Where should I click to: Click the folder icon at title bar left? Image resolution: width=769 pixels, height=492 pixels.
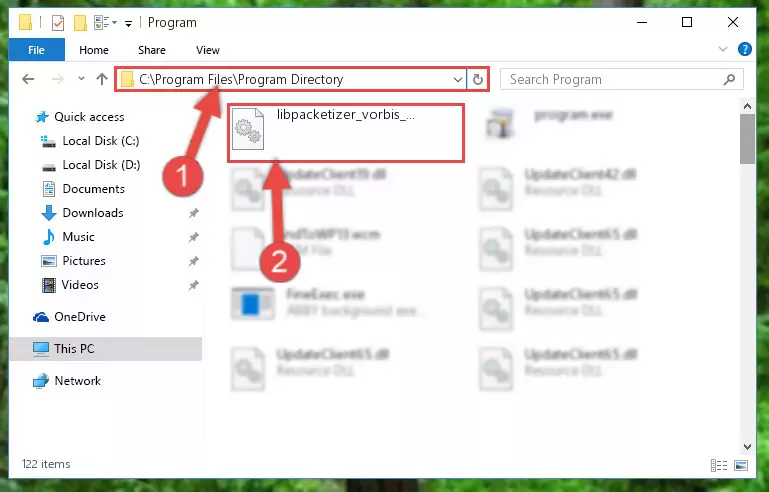(x=26, y=23)
